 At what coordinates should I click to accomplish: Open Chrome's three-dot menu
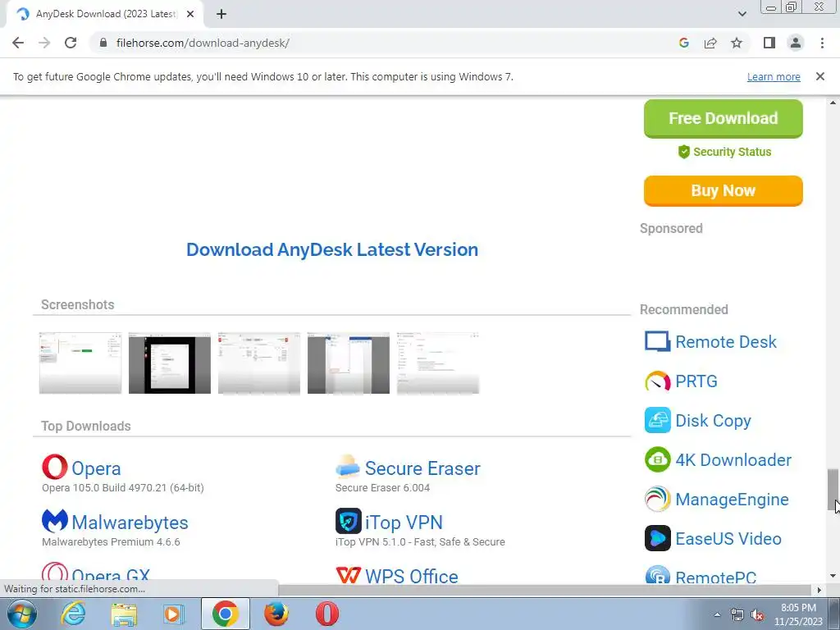coord(822,43)
